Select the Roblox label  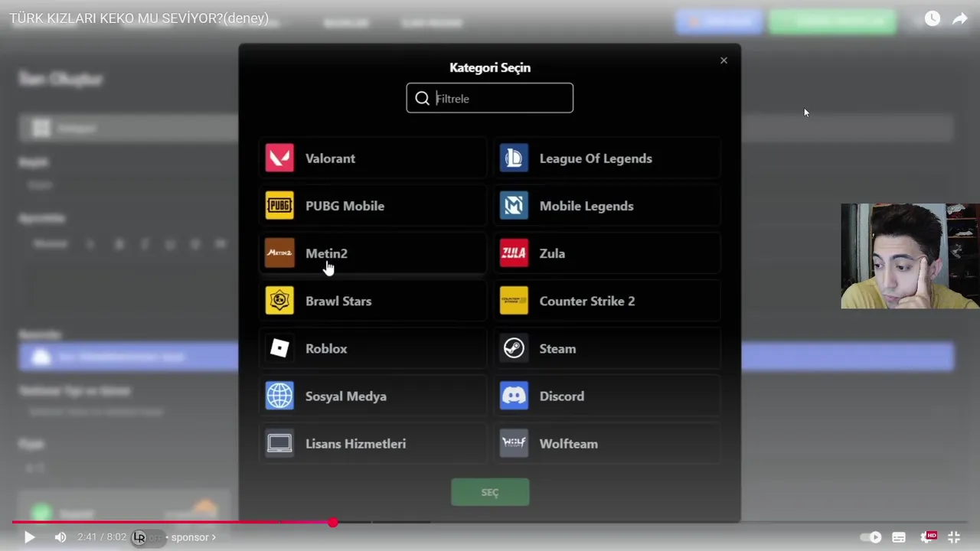pos(326,348)
